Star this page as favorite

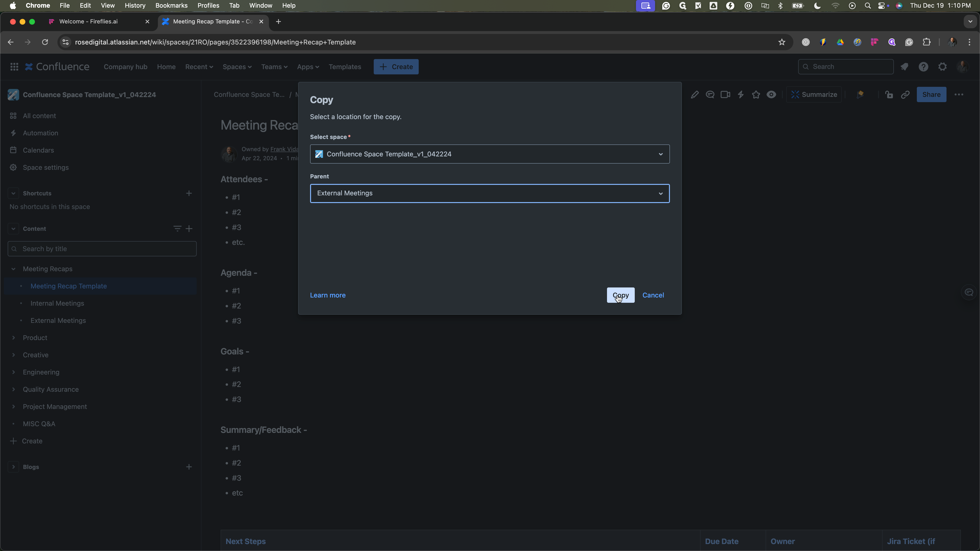pyautogui.click(x=756, y=95)
